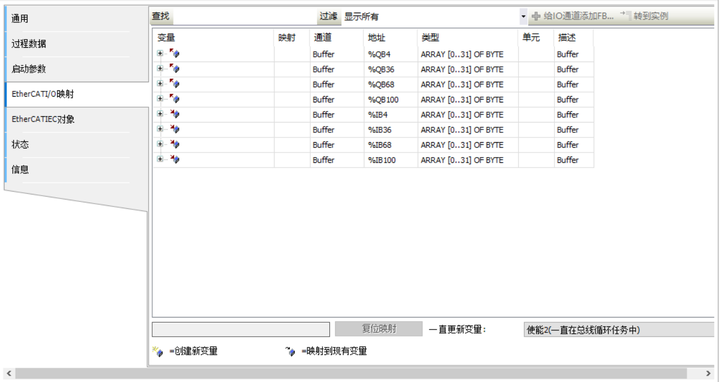Click the 转到实例 go-to-instance icon
The height and width of the screenshot is (382, 720).
pyautogui.click(x=625, y=16)
